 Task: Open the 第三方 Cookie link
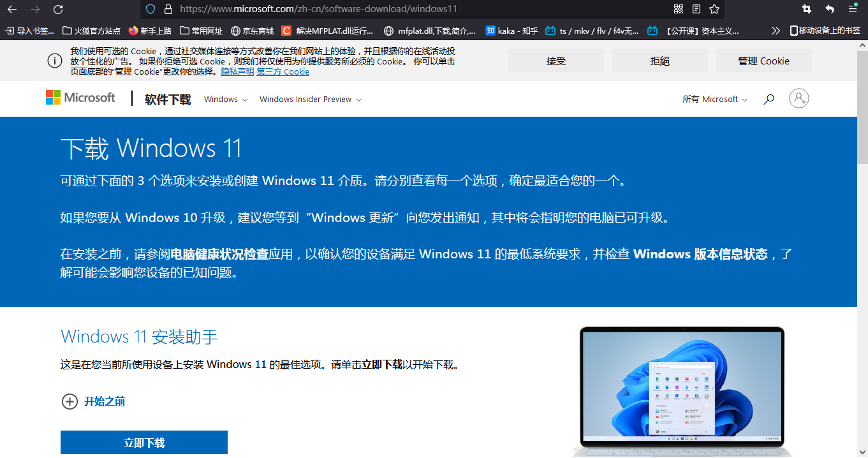click(x=283, y=72)
